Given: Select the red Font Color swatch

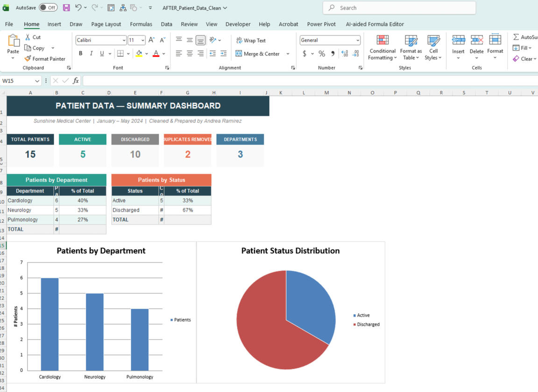Looking at the screenshot, I should pyautogui.click(x=155, y=53).
